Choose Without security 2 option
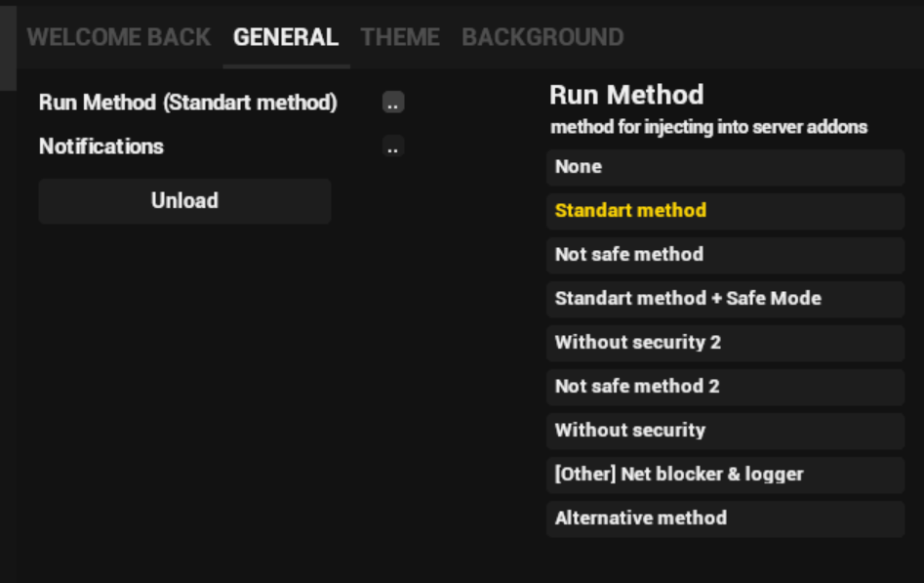 tap(725, 343)
